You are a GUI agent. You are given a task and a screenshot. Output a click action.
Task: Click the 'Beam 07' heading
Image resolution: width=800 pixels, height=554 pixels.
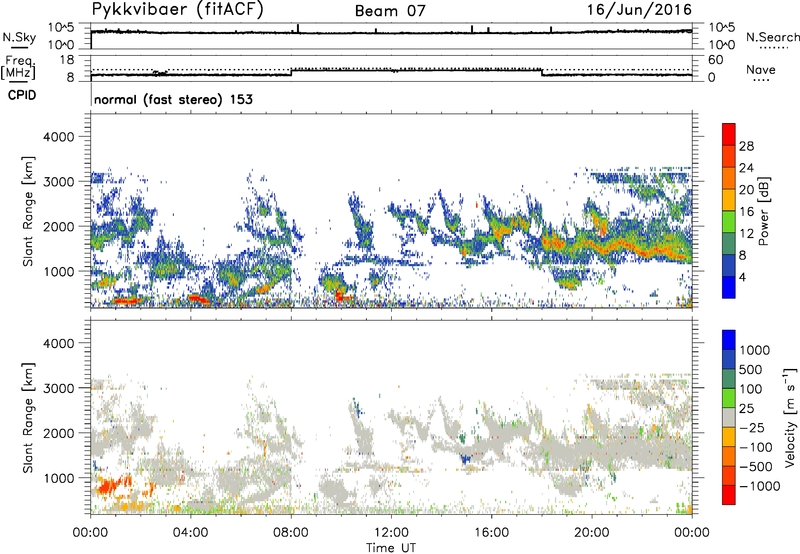pyautogui.click(x=390, y=11)
